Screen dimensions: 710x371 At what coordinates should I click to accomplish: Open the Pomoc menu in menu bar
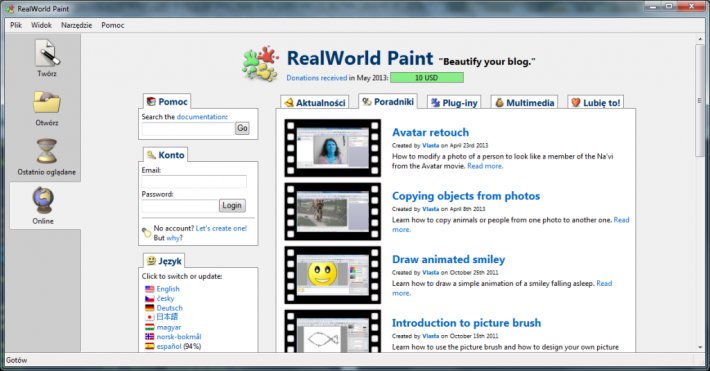coord(113,25)
